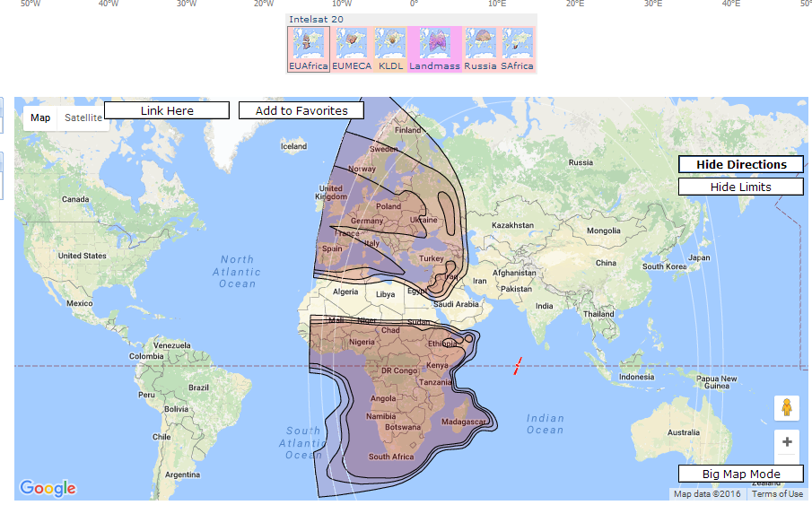
Task: Zoom in with the plus button
Action: click(x=786, y=441)
